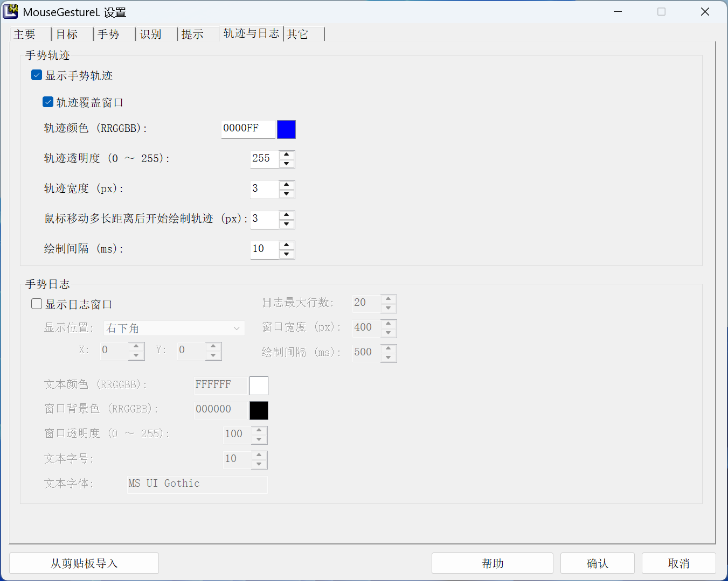Open the 显示位置 dropdown
Viewport: 728px width, 581px height.
tap(174, 328)
